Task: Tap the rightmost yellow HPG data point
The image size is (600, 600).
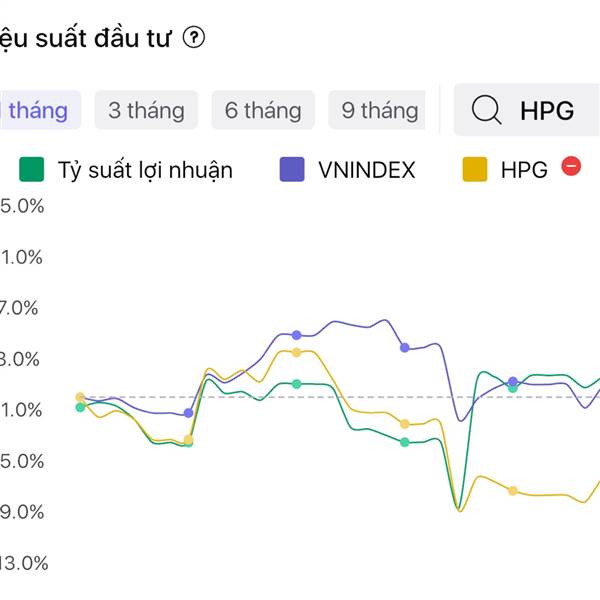Action: point(513,491)
